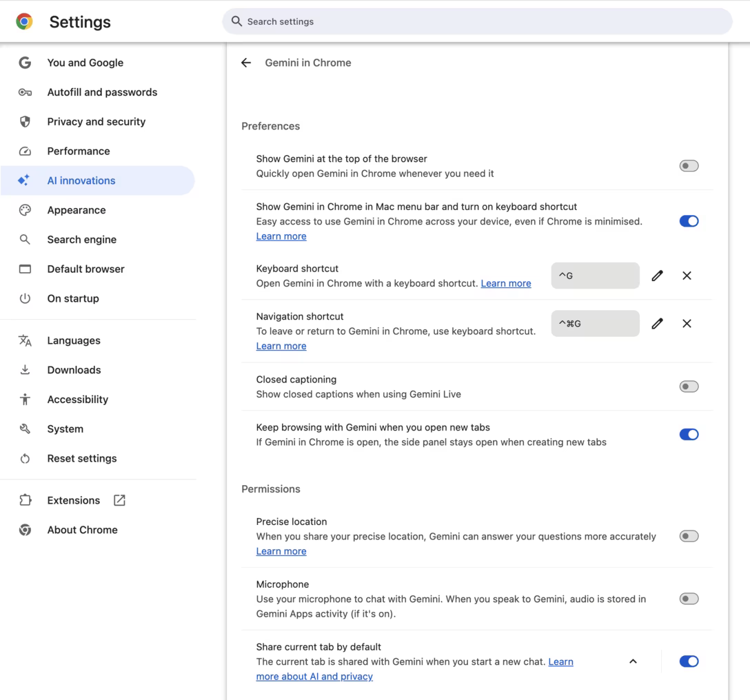
Task: Edit the Keyboard shortcut with pencil icon
Action: click(657, 276)
